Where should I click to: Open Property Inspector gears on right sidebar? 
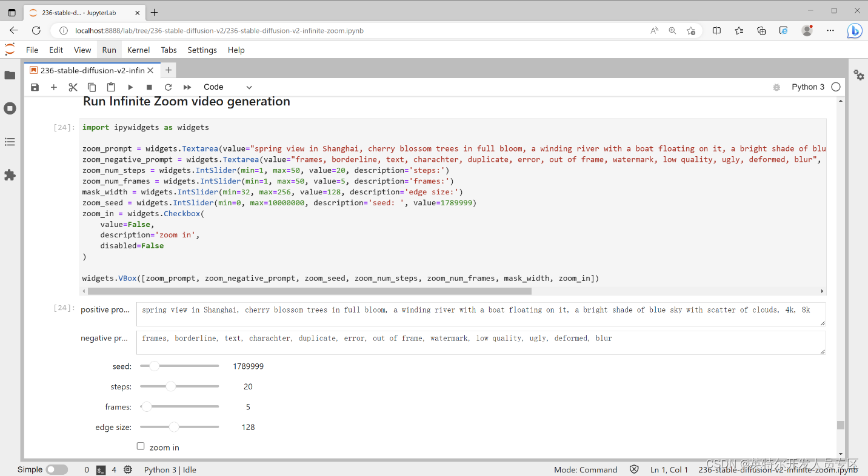859,75
